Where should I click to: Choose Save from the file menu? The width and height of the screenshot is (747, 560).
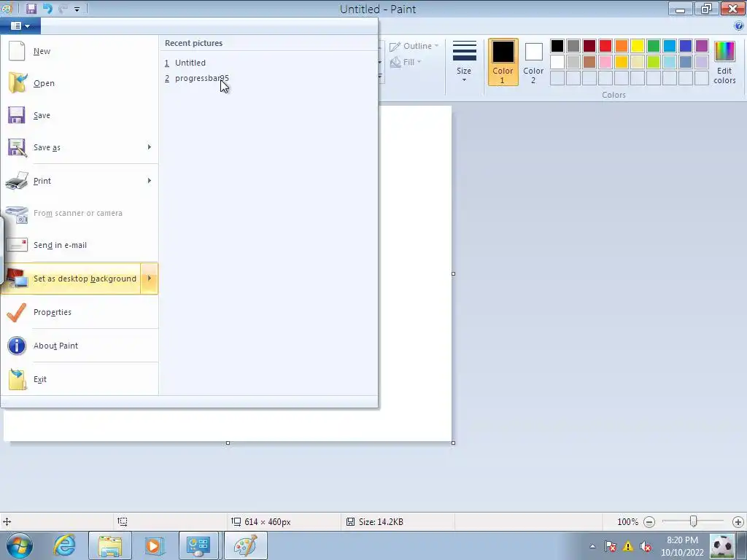point(79,115)
